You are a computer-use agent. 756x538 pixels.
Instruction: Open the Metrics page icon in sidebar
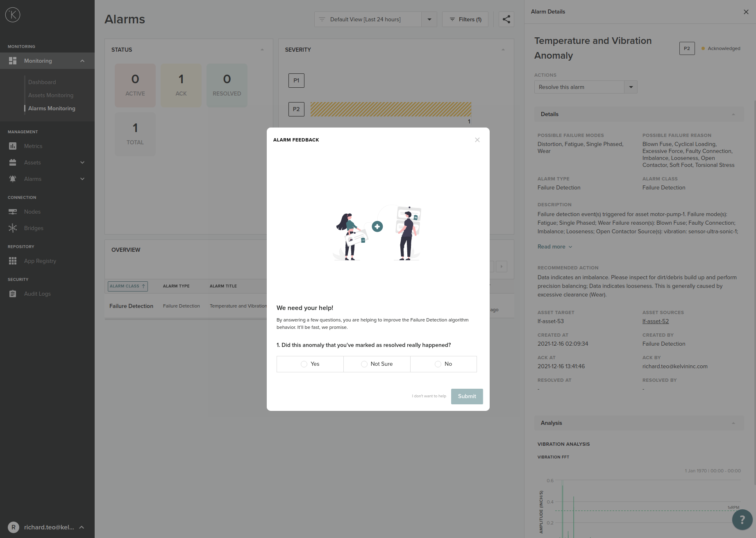click(13, 146)
